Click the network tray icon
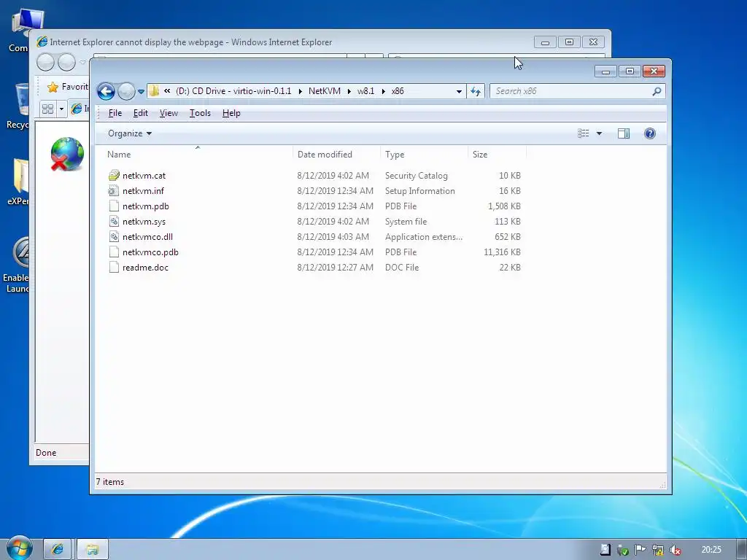The width and height of the screenshot is (747, 560). click(x=657, y=550)
